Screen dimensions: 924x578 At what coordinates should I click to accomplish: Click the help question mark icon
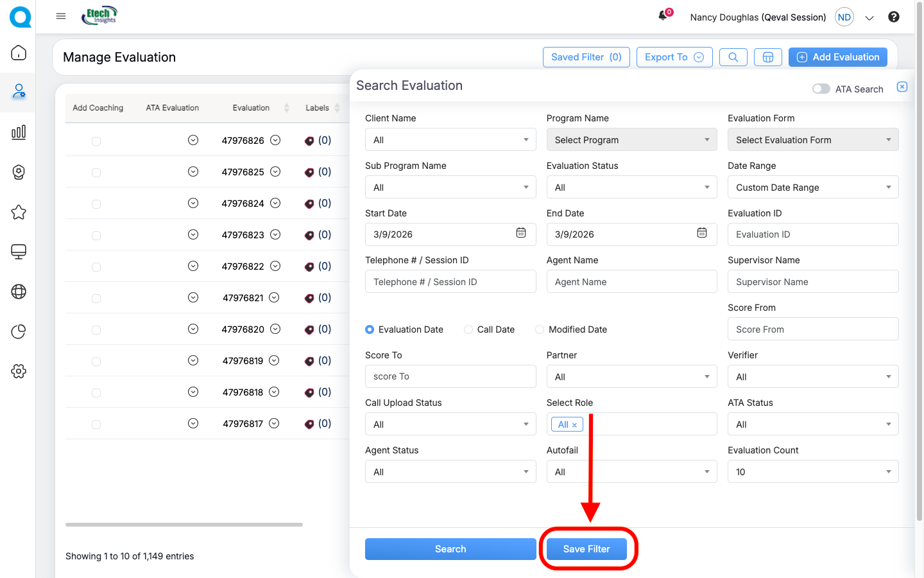893,17
